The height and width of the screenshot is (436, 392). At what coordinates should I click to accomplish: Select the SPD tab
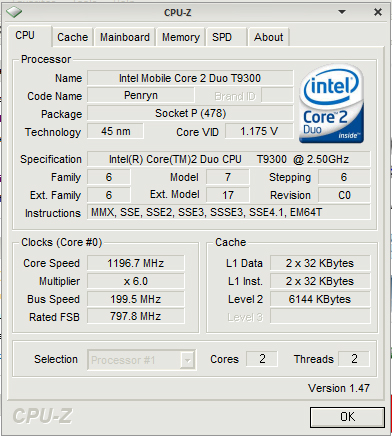[x=226, y=37]
